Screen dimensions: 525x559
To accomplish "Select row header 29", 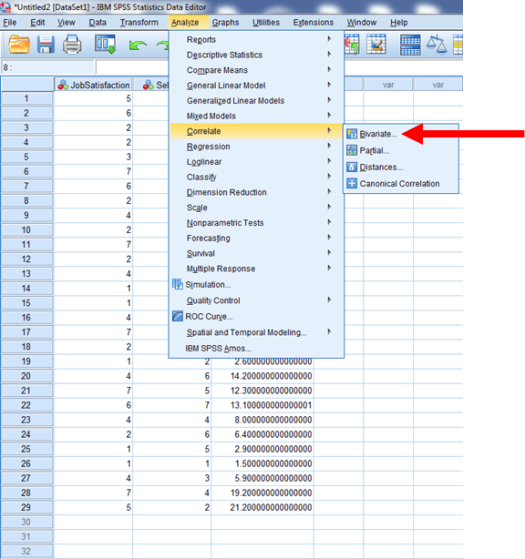I will (x=27, y=507).
